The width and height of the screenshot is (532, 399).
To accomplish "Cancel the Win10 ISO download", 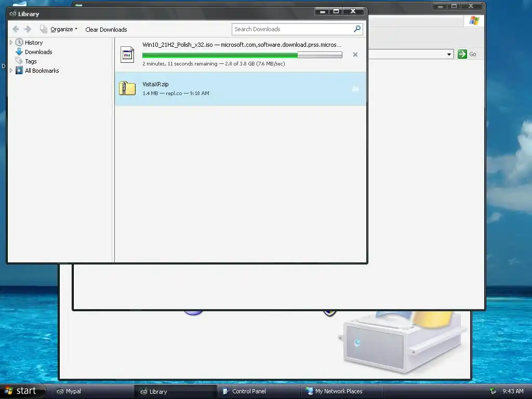I will tap(355, 55).
